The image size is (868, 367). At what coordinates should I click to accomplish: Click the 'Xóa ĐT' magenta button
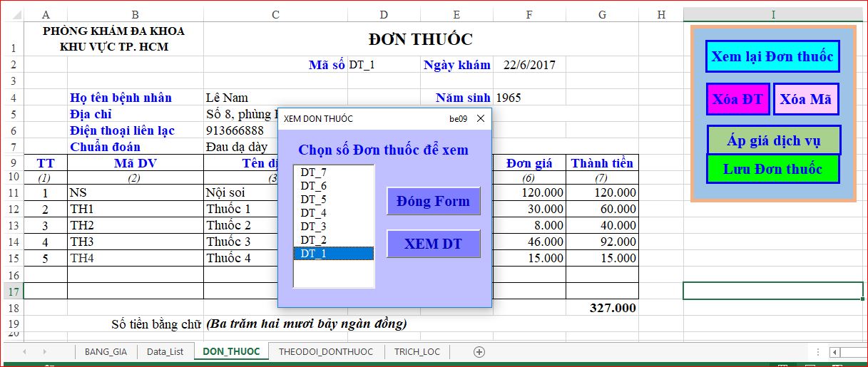point(737,99)
